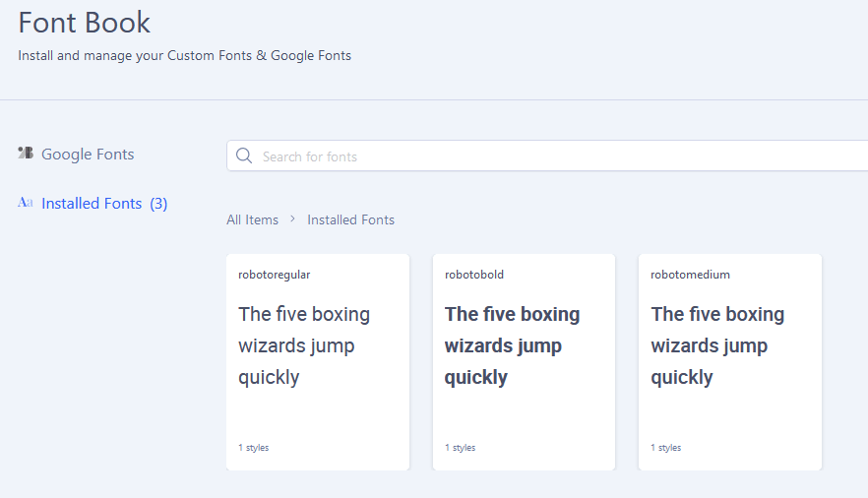Click '1 styles' on the robotoregular card
Image resolution: width=868 pixels, height=498 pixels.
[253, 448]
